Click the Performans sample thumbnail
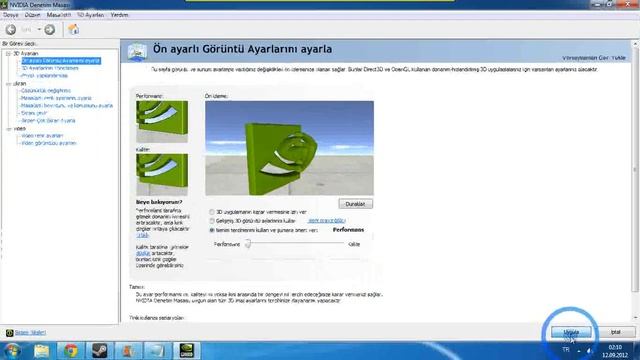The width and height of the screenshot is (640, 360). click(162, 121)
